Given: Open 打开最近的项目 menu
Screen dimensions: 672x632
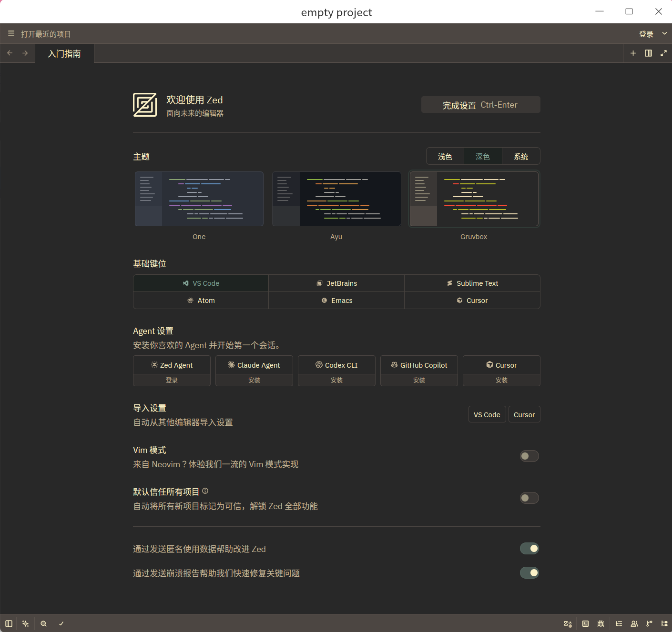Looking at the screenshot, I should (x=46, y=34).
